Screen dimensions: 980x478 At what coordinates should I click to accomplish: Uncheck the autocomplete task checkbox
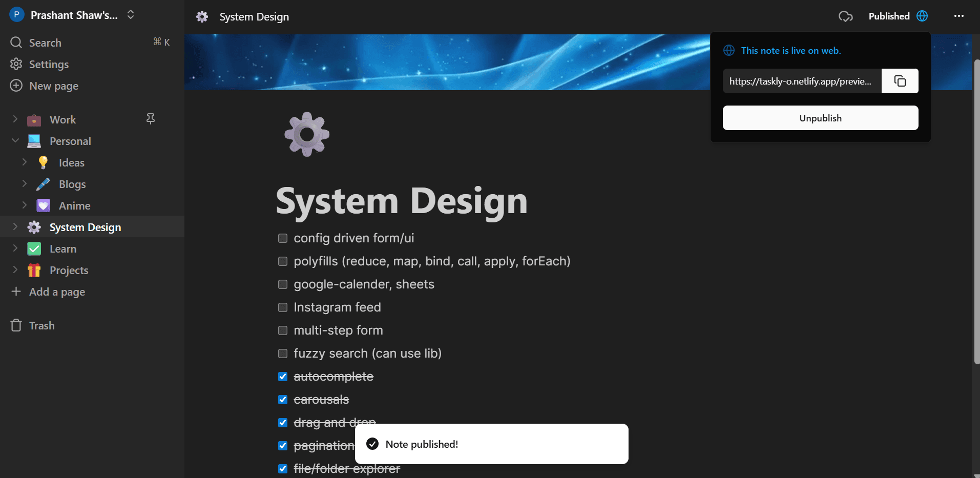coord(283,377)
